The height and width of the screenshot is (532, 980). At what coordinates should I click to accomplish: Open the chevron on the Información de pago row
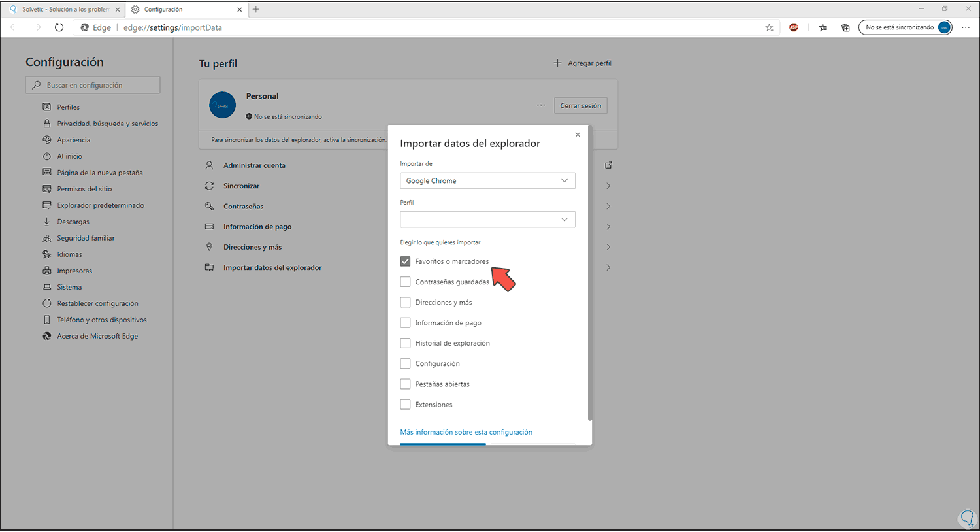608,227
